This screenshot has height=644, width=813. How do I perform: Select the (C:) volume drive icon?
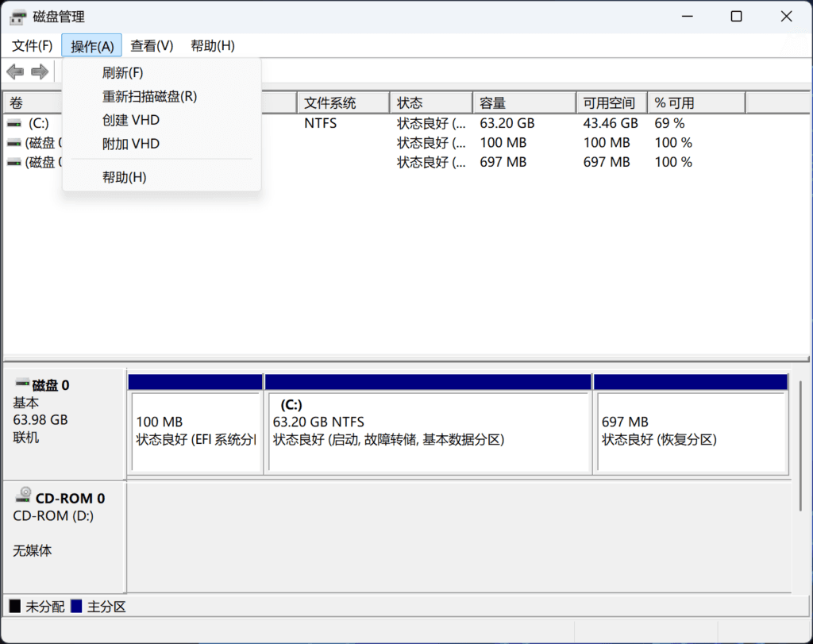pos(16,123)
